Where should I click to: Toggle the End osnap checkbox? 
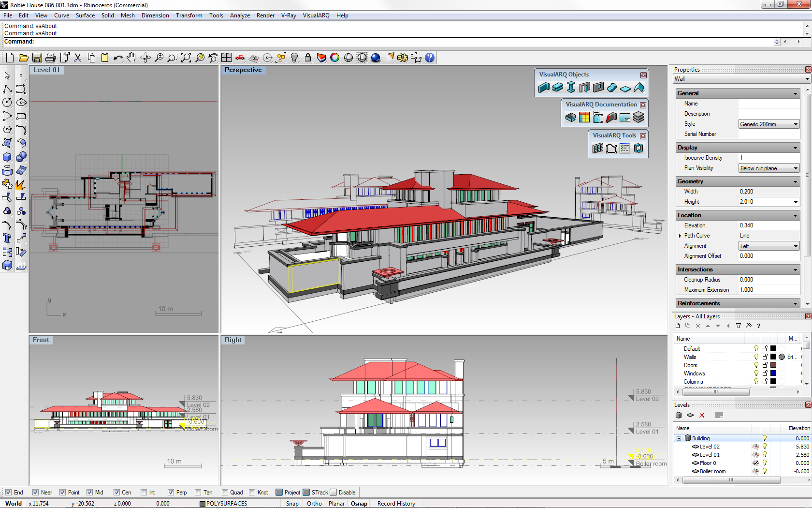8,493
